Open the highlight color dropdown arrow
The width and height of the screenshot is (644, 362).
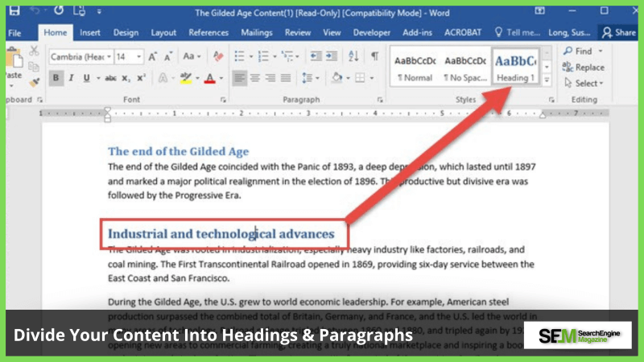coord(197,78)
